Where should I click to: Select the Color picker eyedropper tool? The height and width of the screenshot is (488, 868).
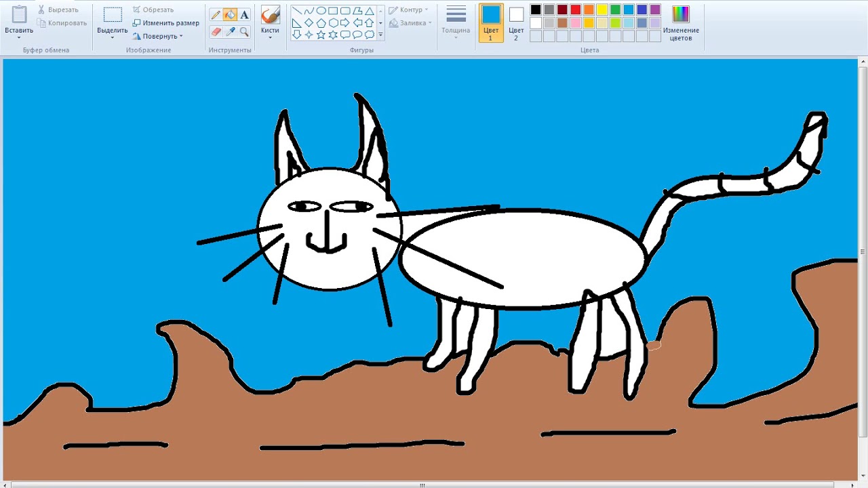pyautogui.click(x=230, y=31)
